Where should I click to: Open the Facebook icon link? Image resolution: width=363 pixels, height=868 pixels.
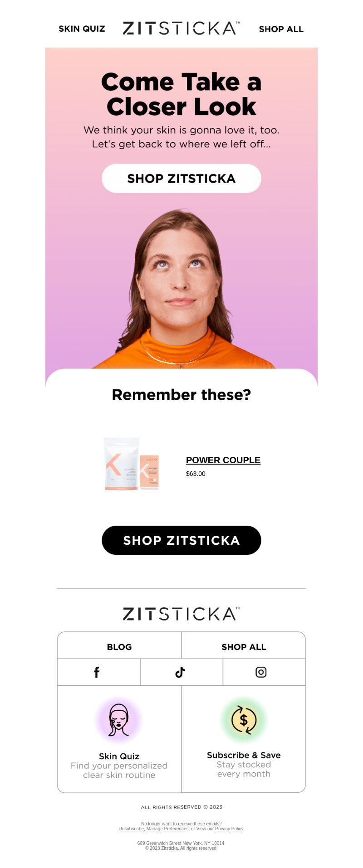point(97,672)
